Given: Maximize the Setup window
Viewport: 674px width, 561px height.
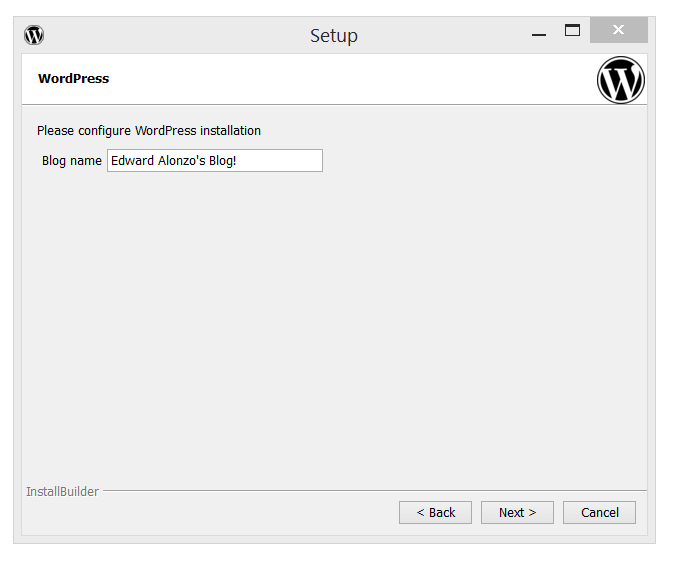Looking at the screenshot, I should 572,31.
